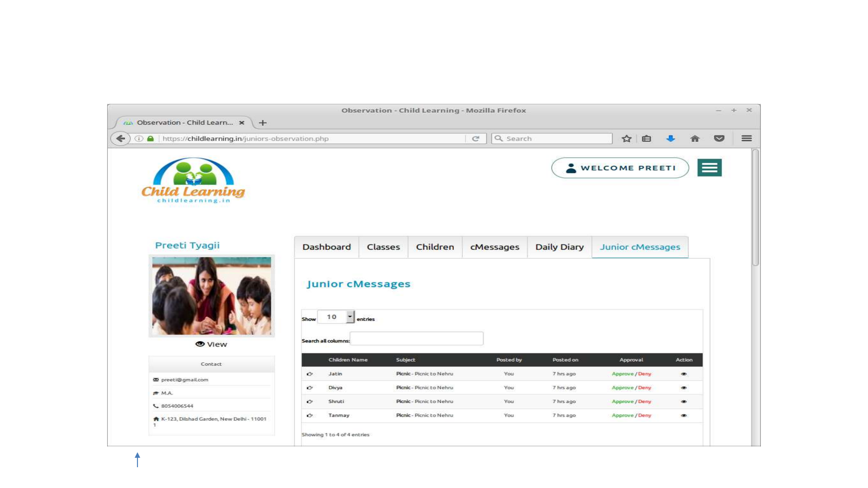Click eye icon in Shruti's row
This screenshot has height=488, width=868.
click(684, 402)
